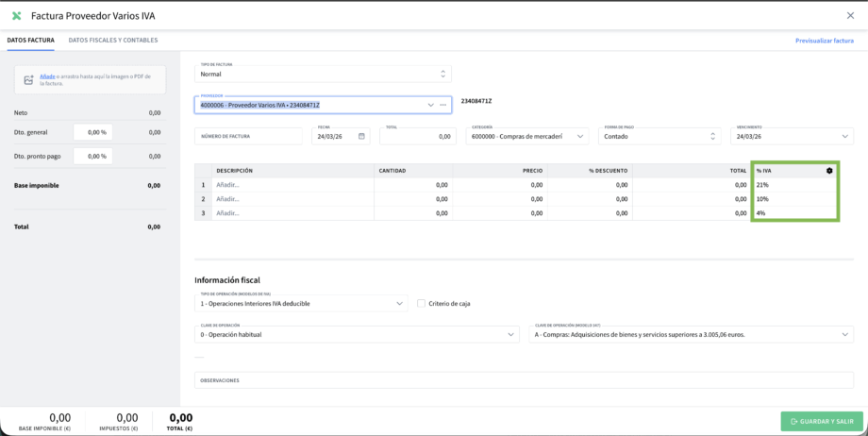868x436 pixels.
Task: Open the % IVA column settings gear
Action: pos(829,171)
